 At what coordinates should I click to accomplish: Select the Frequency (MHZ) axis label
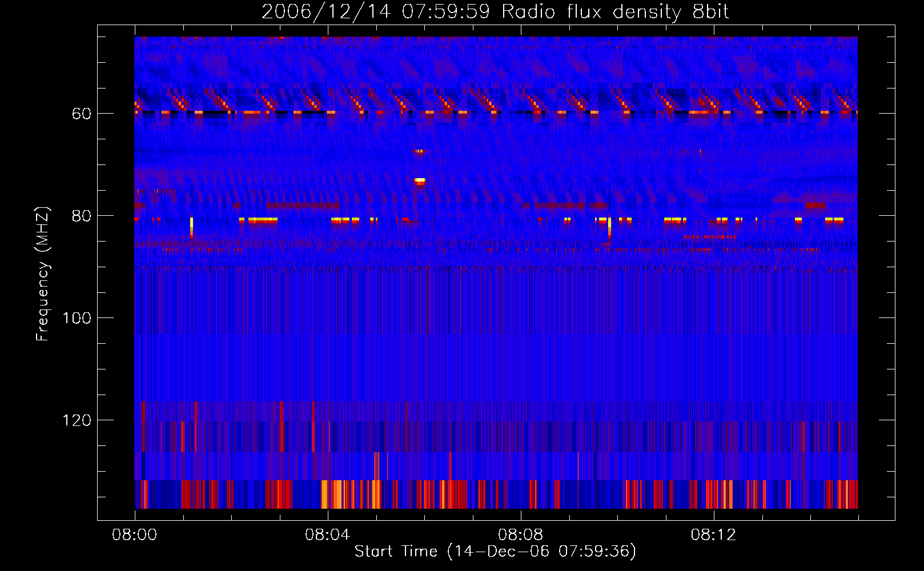point(43,274)
